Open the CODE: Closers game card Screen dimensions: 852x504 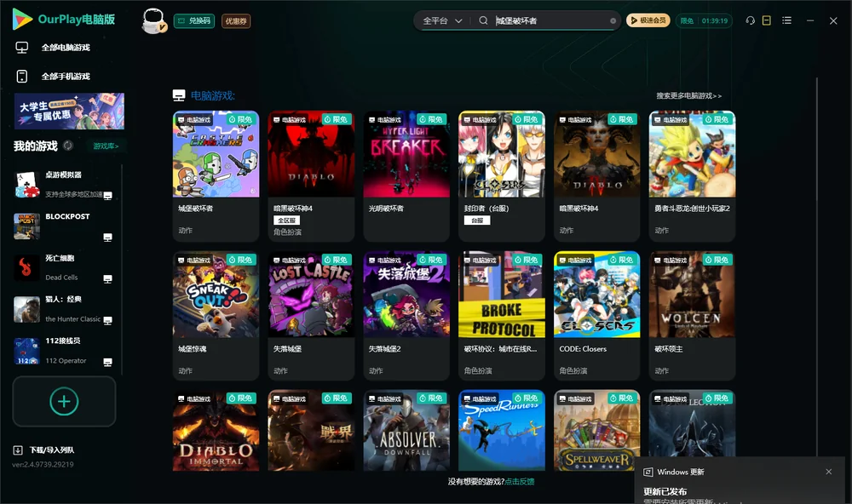point(596,316)
